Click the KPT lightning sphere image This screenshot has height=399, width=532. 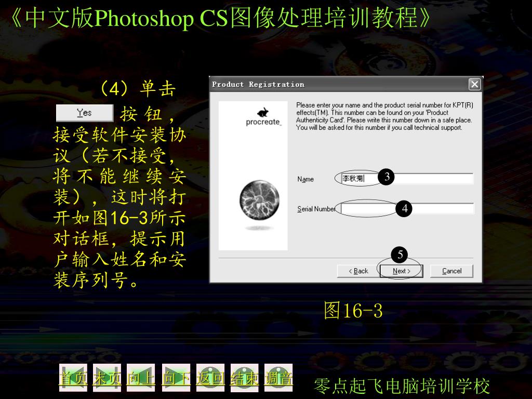click(260, 200)
